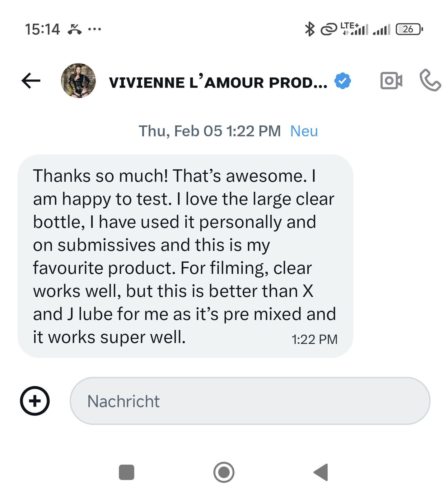
Task: Tap the blue verified badge
Action: 343,81
